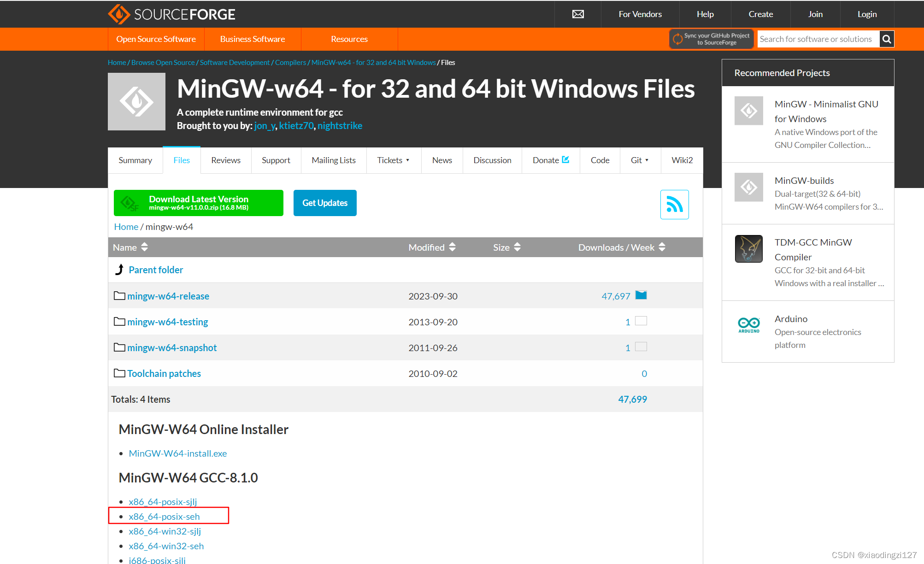Click the Get Updates button
Screen dimensions: 924x564
325,203
